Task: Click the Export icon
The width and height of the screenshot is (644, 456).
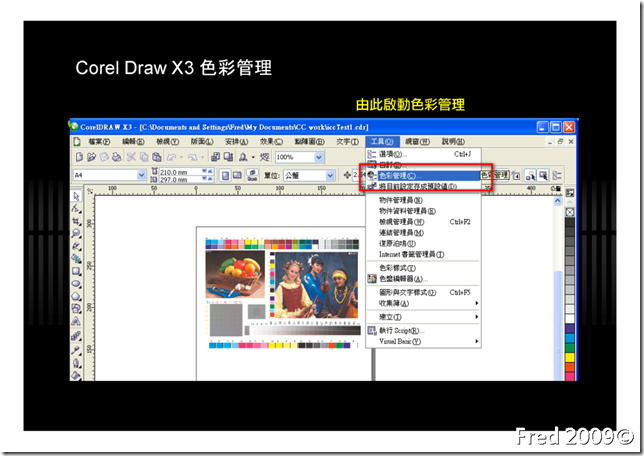Action: 228,157
